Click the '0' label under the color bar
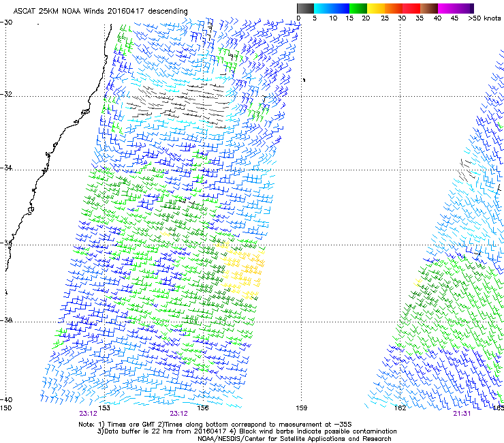Screen dimensions: 504x443 tap(298, 18)
